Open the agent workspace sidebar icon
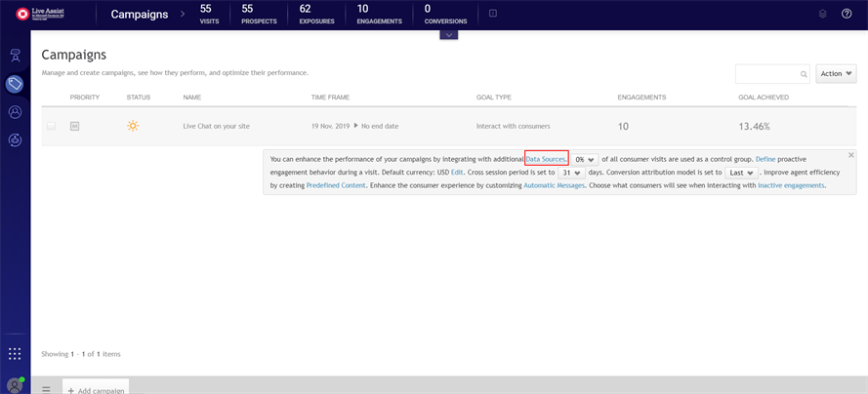Screen dimensions: 868x394 [15, 56]
